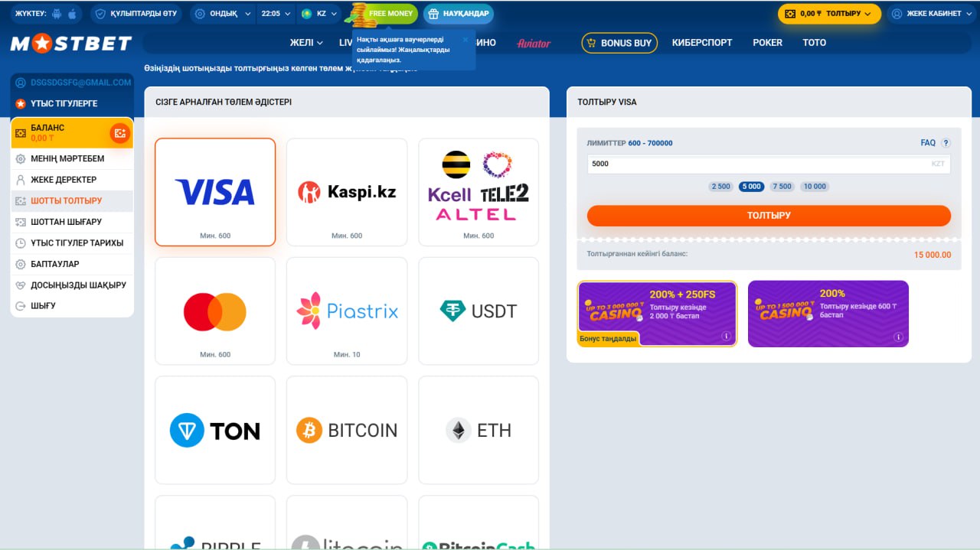Image resolution: width=980 pixels, height=550 pixels.
Task: Click the Apple download icon
Action: pos(73,14)
